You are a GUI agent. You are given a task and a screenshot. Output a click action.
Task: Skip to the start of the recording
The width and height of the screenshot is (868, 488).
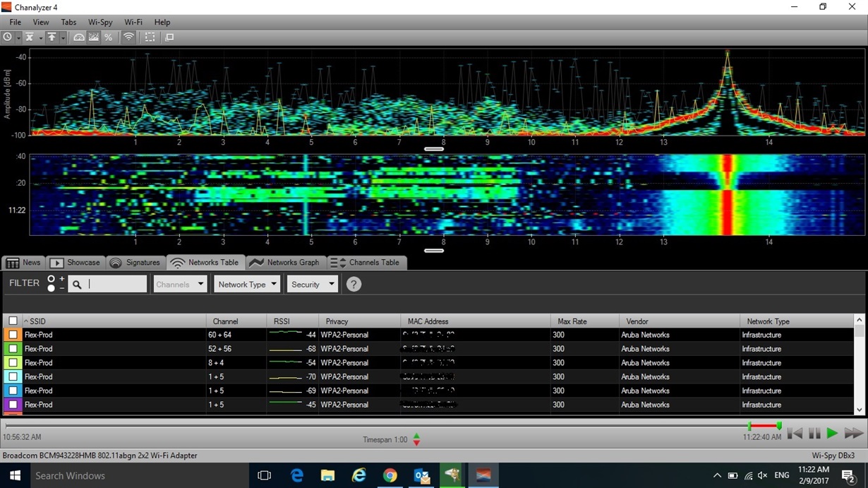click(795, 433)
